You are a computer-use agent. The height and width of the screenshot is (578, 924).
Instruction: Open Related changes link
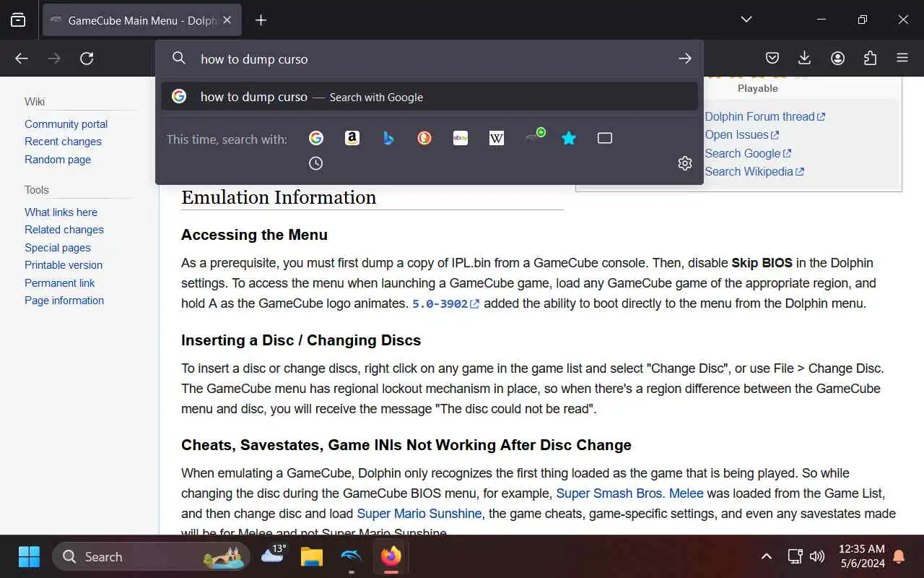click(x=64, y=230)
